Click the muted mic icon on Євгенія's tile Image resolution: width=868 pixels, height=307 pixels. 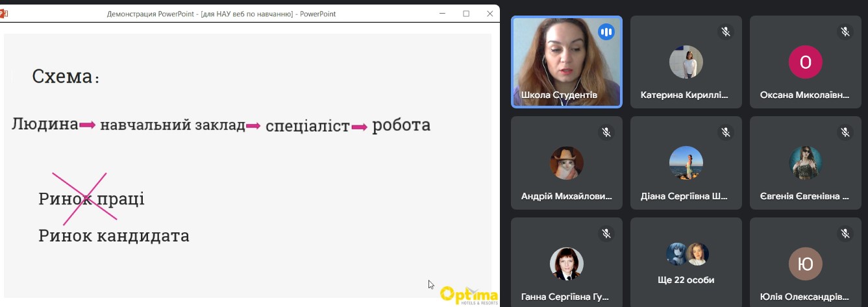[845, 132]
